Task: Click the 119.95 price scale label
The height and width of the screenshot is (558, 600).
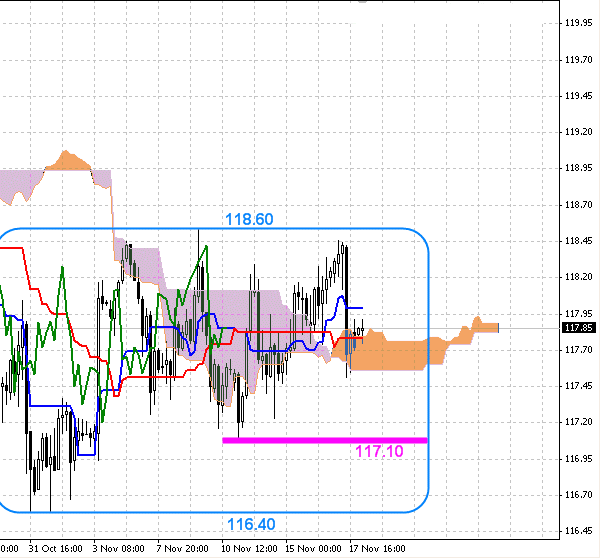Action: (579, 23)
